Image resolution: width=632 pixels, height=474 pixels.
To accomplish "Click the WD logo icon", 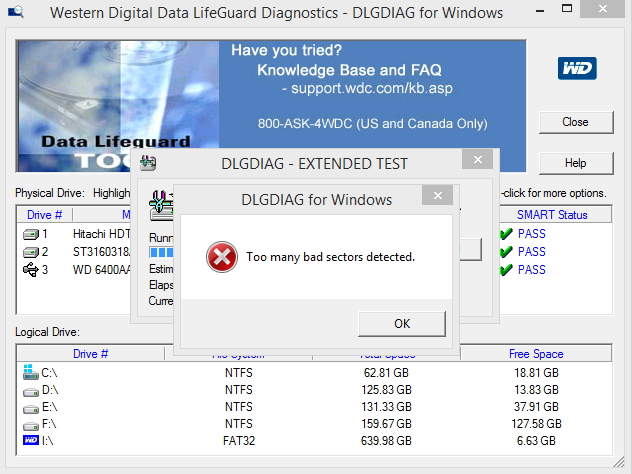I will coord(577,68).
